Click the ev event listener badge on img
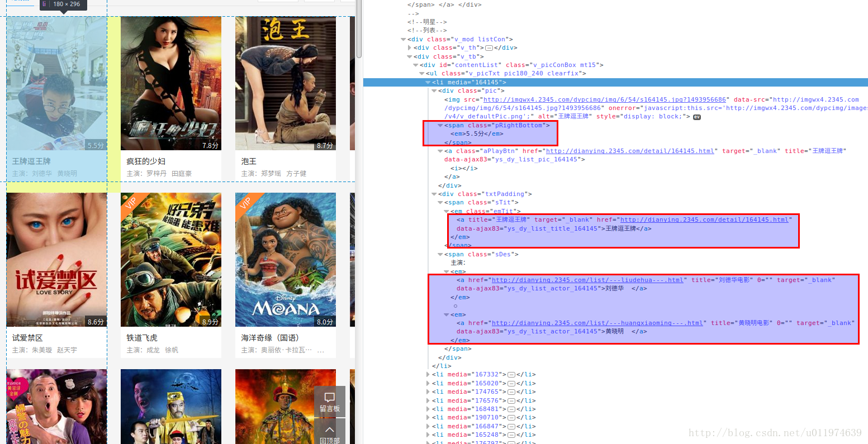This screenshot has width=868, height=444. 697,117
